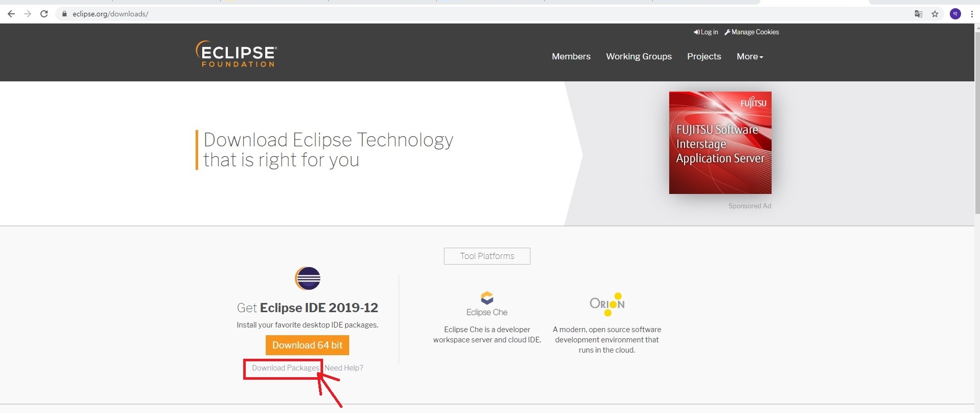The width and height of the screenshot is (980, 413).
Task: Click 'A modern, open source software' description
Action: 607,340
